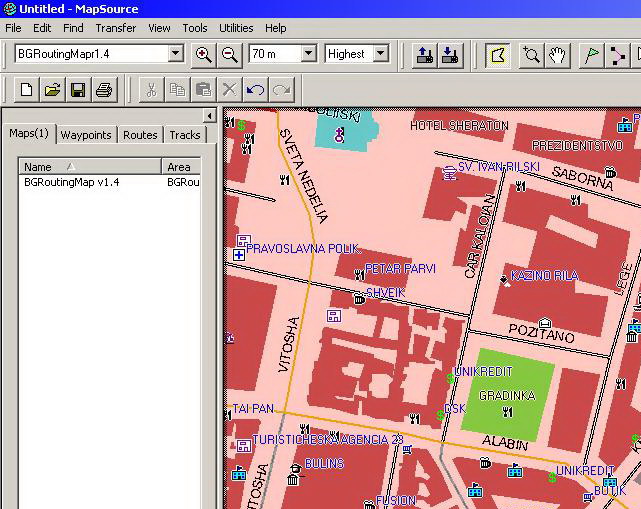Open a file using folder icon
The image size is (641, 509).
pyautogui.click(x=52, y=90)
